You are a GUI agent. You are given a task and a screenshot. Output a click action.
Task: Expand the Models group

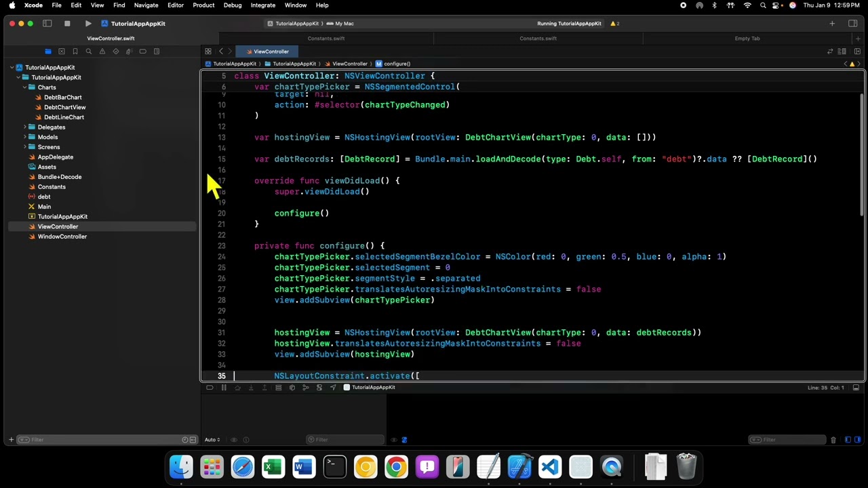[25, 137]
